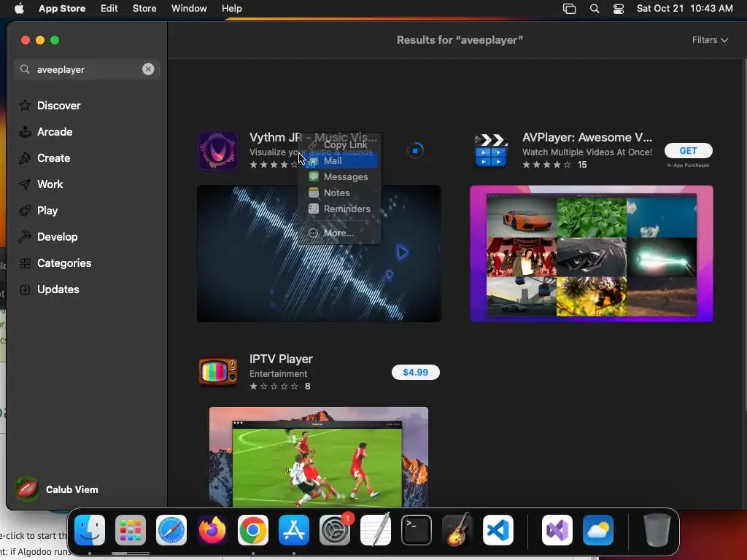
Task: Open the Help menu
Action: [x=231, y=9]
